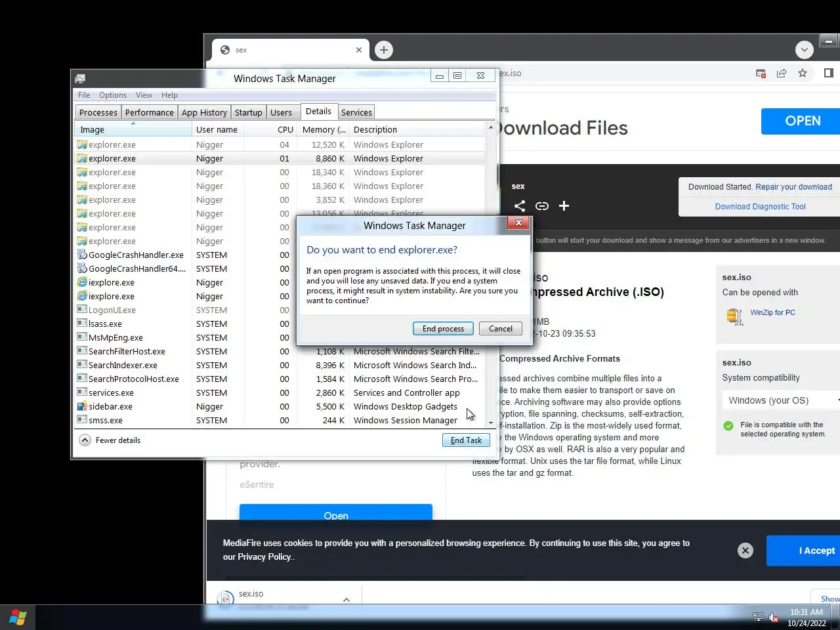The width and height of the screenshot is (840, 630).
Task: Open new browser tab with plus button
Action: click(x=384, y=50)
